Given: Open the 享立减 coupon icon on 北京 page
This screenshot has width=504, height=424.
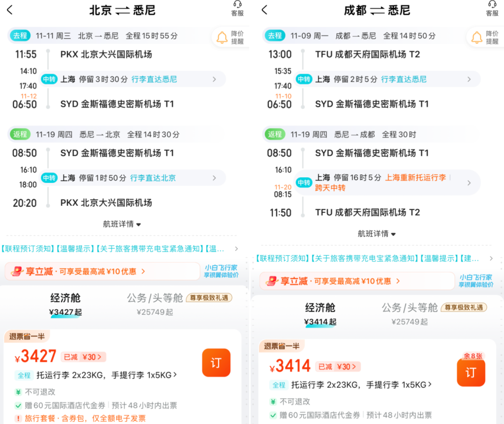Looking at the screenshot, I should [17, 272].
